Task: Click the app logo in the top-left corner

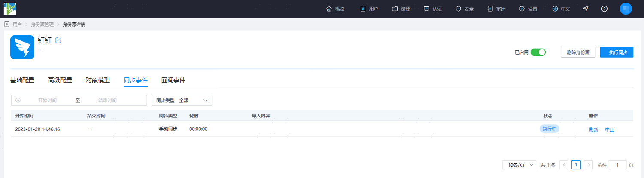Action: (x=10, y=9)
